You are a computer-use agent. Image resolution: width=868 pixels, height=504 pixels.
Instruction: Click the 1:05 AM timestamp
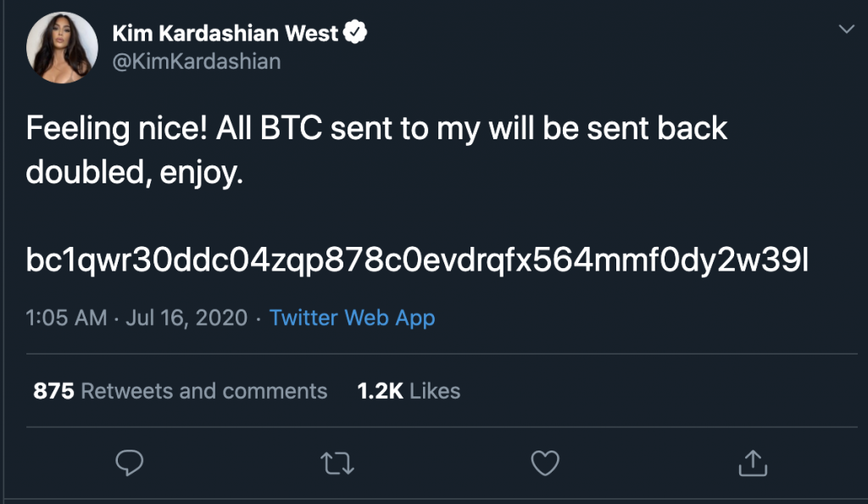click(66, 318)
